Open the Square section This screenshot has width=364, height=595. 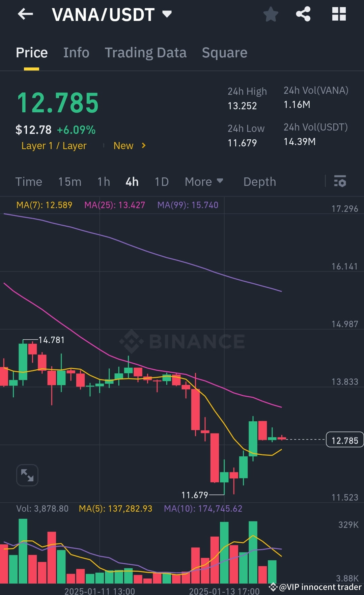pos(224,53)
